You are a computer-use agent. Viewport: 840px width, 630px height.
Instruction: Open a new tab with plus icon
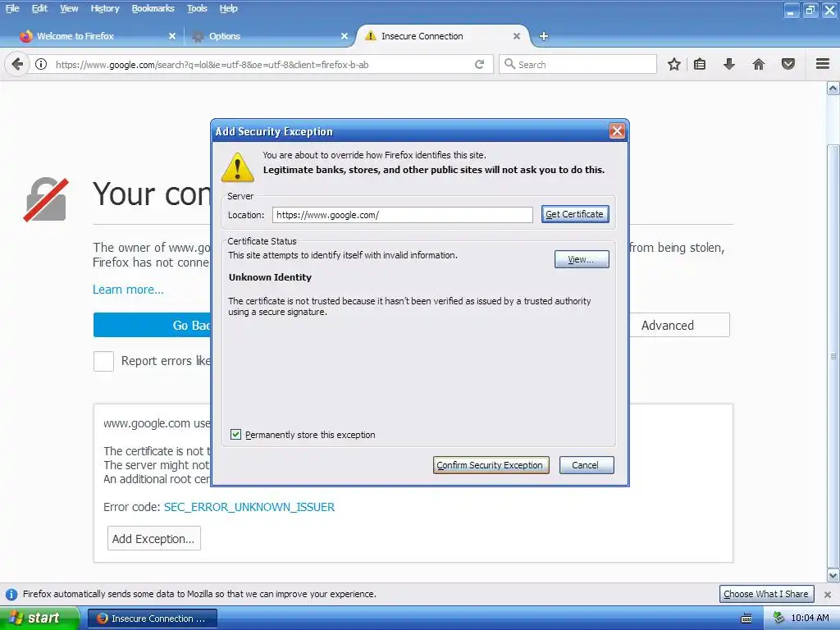(544, 36)
